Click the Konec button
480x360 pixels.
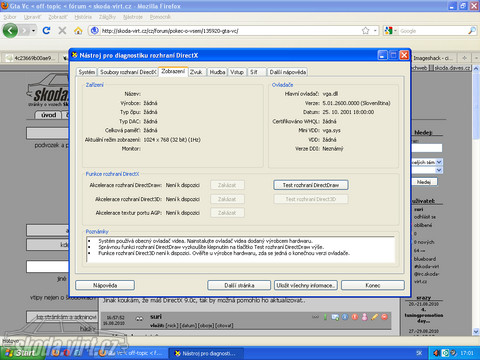[373, 285]
